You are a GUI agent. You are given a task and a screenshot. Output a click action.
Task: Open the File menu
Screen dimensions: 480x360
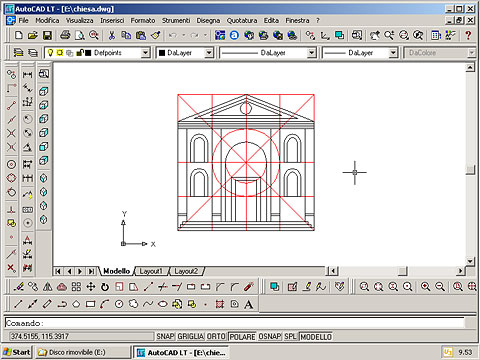pyautogui.click(x=23, y=21)
